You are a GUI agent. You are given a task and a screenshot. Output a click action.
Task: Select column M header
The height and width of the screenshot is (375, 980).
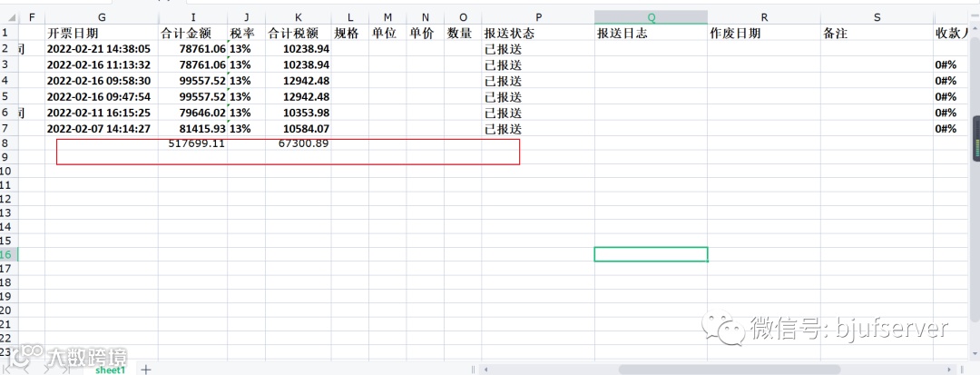click(387, 17)
